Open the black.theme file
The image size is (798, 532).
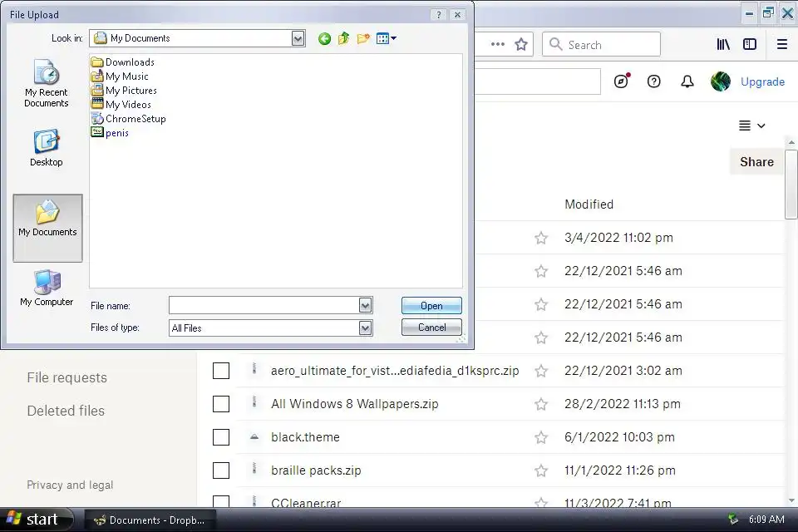[305, 436]
